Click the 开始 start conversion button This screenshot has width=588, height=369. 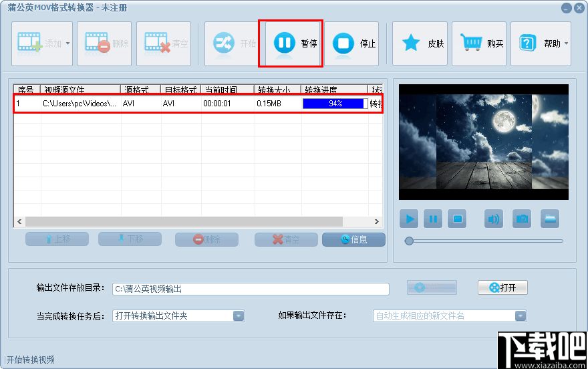[232, 43]
